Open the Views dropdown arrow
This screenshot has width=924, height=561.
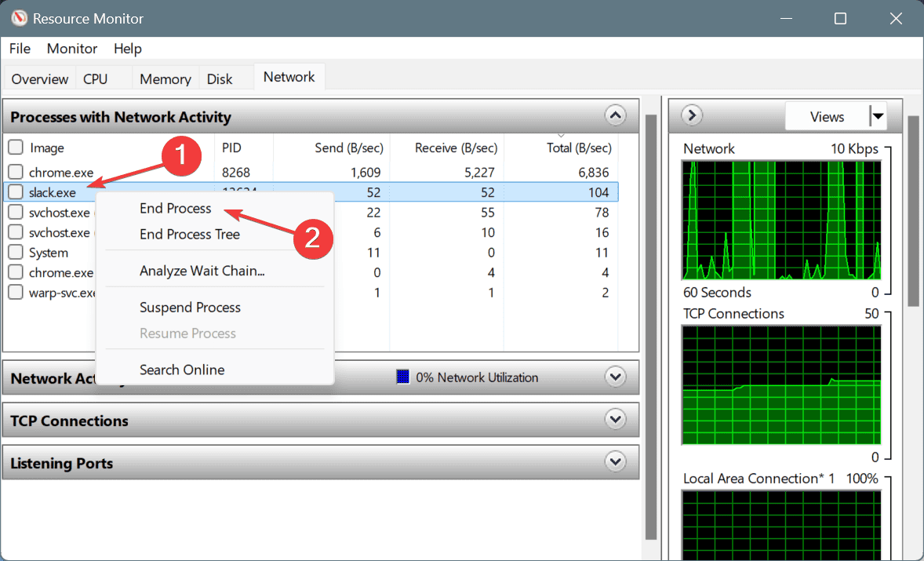(878, 116)
